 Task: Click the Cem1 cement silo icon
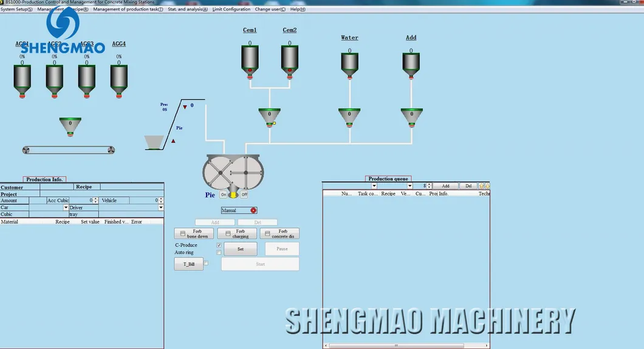pos(250,58)
